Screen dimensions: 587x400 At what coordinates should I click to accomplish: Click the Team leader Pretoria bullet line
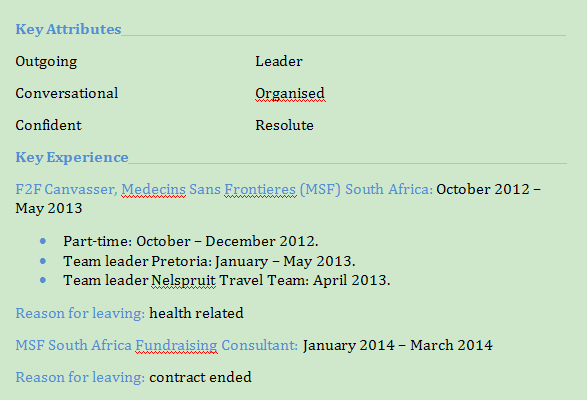click(209, 261)
